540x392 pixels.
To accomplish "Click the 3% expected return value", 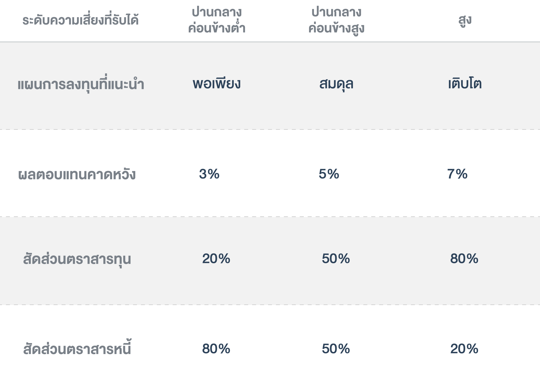I will (209, 174).
